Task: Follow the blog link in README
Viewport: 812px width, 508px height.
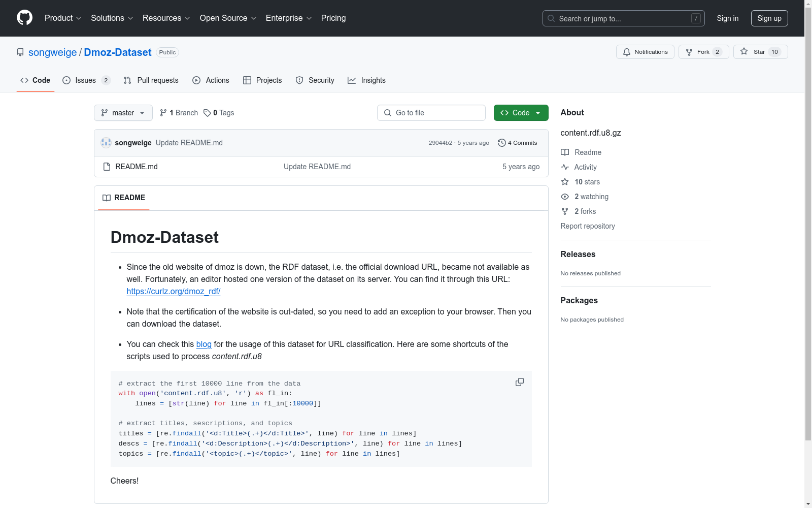Action: point(204,344)
